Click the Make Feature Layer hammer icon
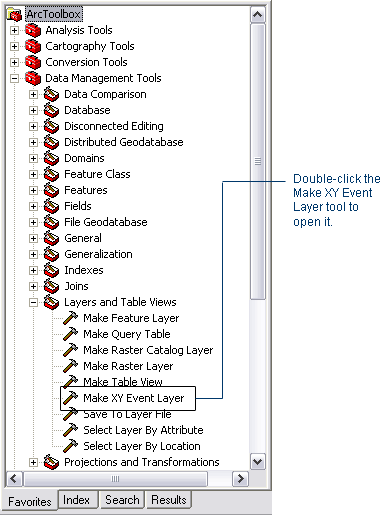The width and height of the screenshot is (385, 516). point(70,318)
